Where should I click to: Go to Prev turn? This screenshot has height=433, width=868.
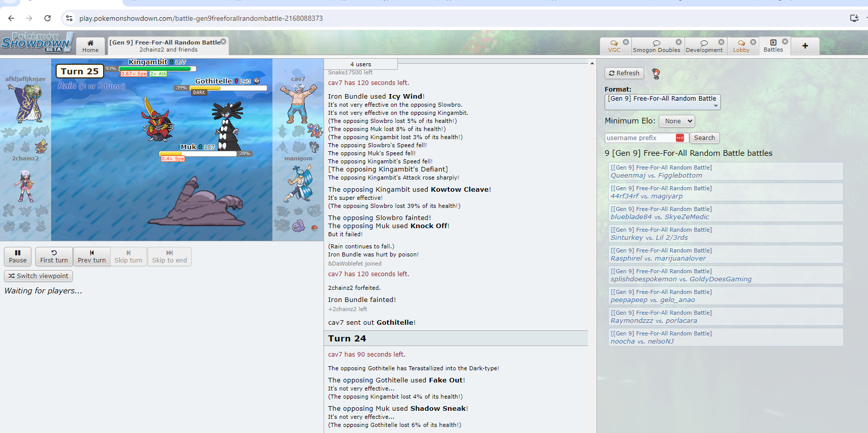pyautogui.click(x=92, y=256)
